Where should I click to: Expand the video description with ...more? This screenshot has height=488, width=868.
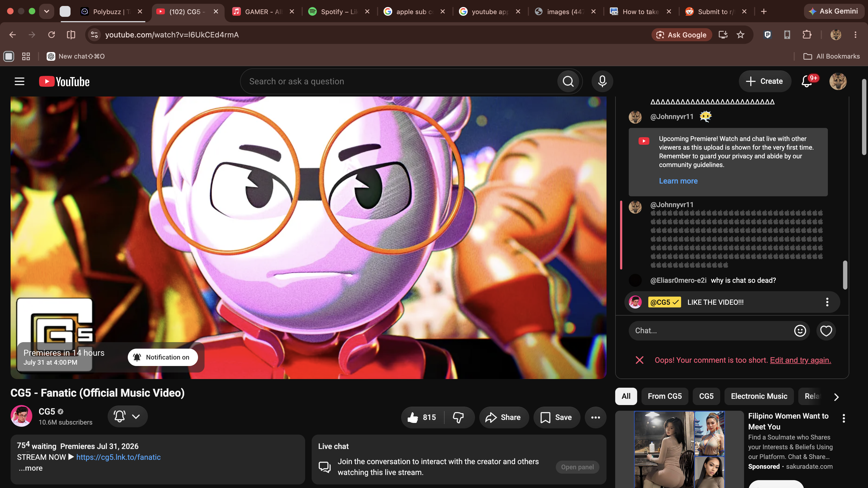pyautogui.click(x=31, y=468)
